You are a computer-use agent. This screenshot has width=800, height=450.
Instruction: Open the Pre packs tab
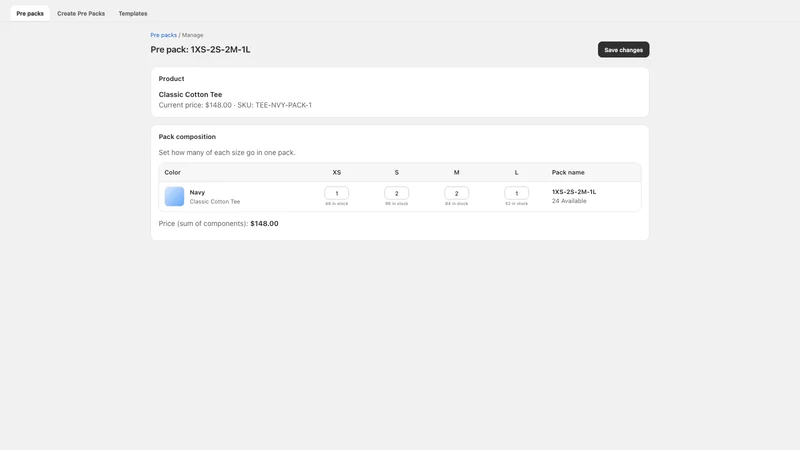click(30, 13)
